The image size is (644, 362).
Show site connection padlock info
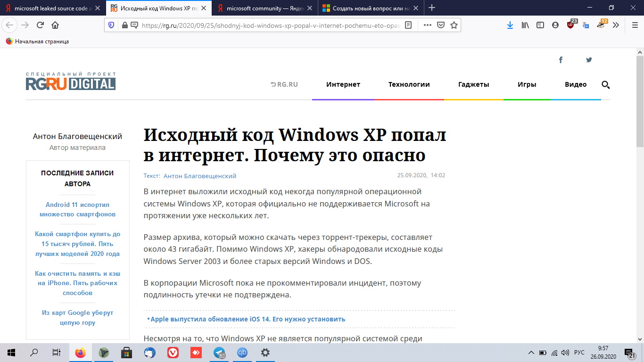125,25
